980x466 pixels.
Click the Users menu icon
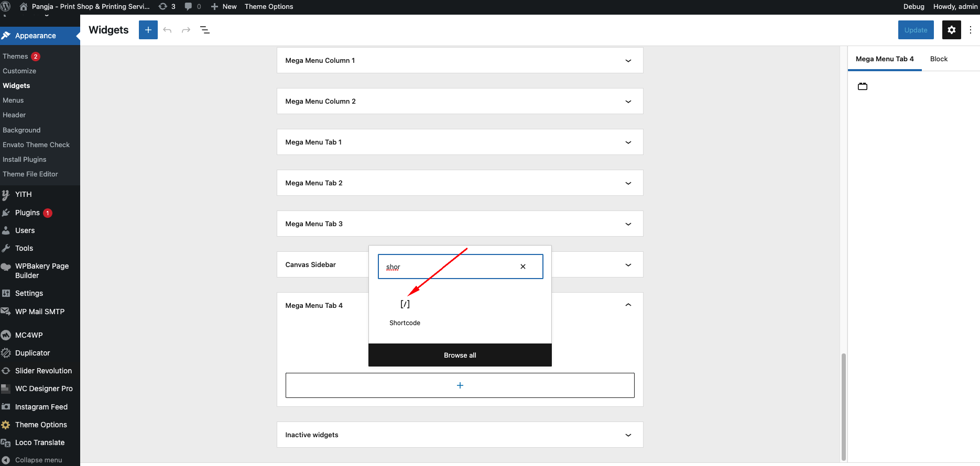tap(6, 230)
